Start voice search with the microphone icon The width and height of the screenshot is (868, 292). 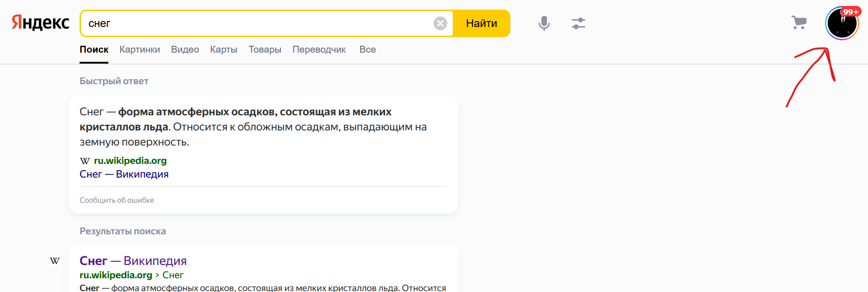tap(544, 23)
